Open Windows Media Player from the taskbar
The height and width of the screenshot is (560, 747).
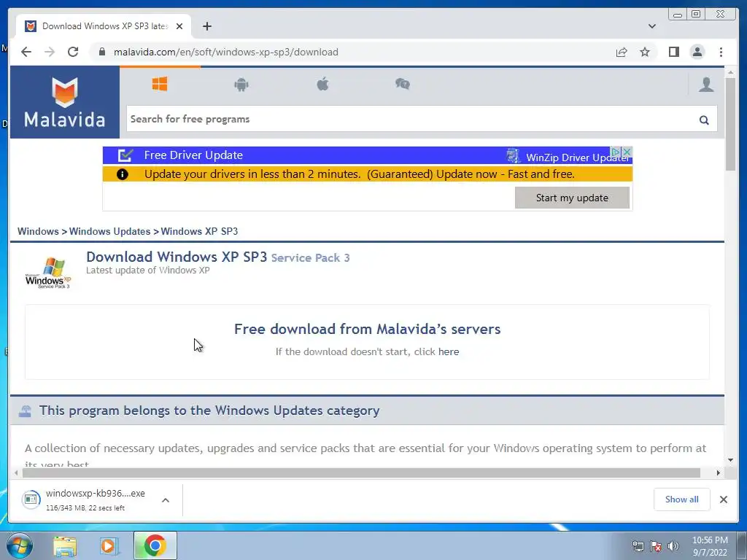(x=109, y=546)
